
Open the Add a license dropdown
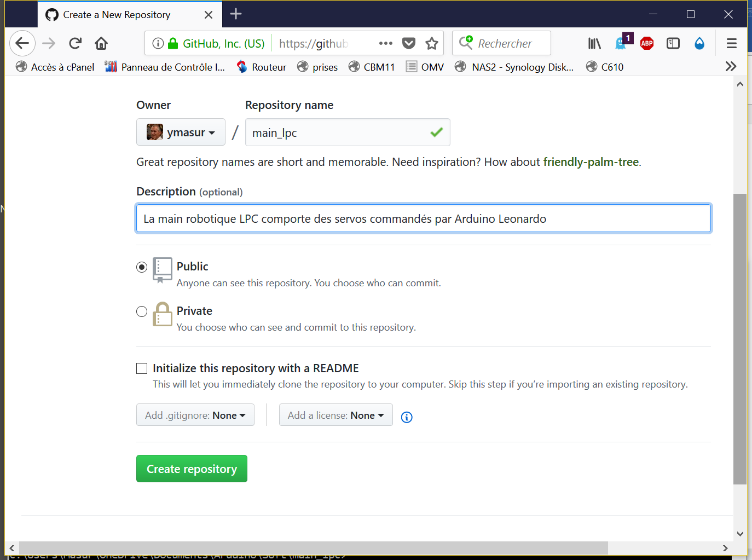[x=336, y=415]
